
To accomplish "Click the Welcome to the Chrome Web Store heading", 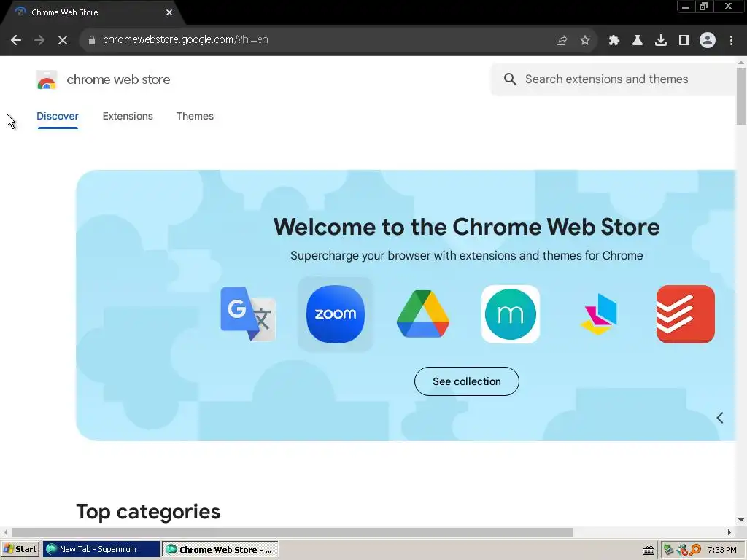I will coord(466,227).
